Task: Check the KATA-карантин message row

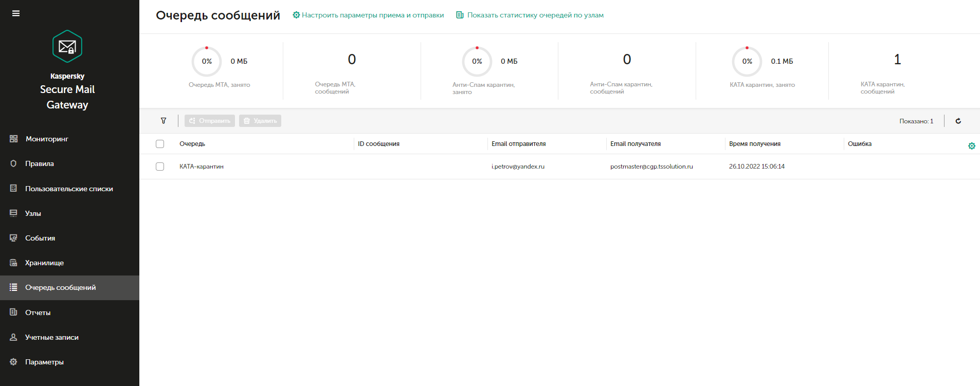Action: coord(160,167)
